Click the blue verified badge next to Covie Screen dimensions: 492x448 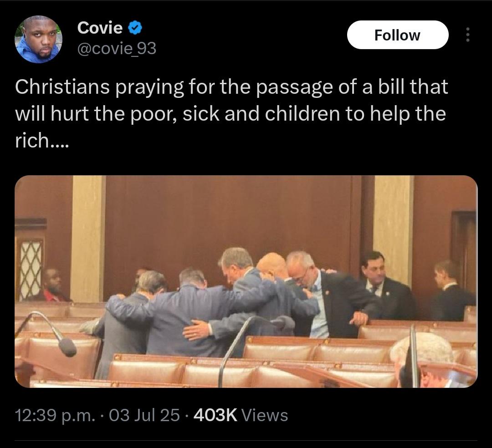point(135,28)
